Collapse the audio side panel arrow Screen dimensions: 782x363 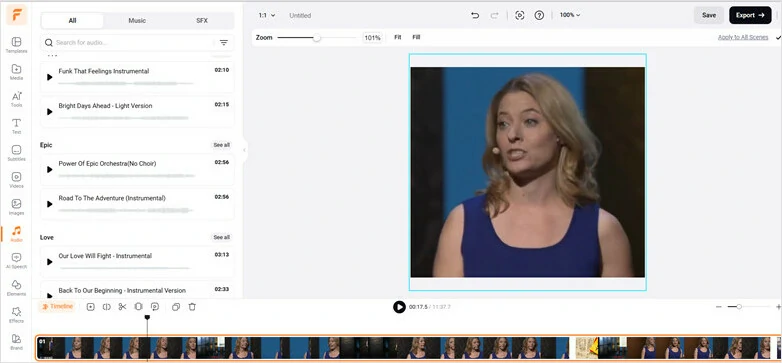click(x=244, y=150)
